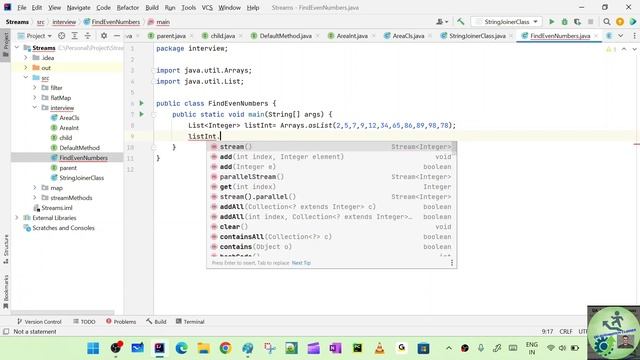Open the Navigate menu

click(78, 7)
